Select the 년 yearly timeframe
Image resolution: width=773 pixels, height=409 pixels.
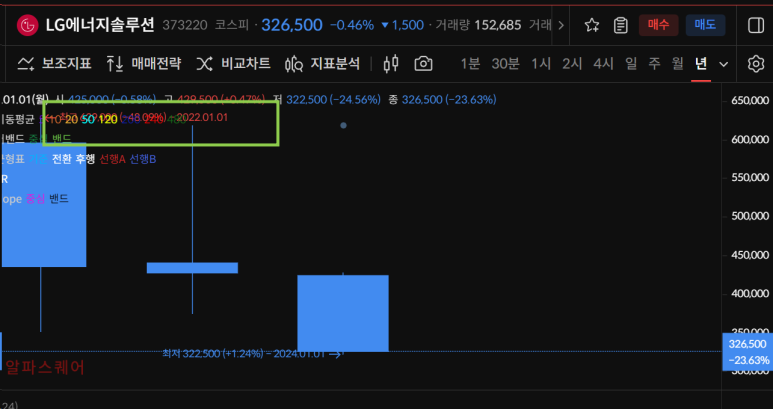pos(701,64)
